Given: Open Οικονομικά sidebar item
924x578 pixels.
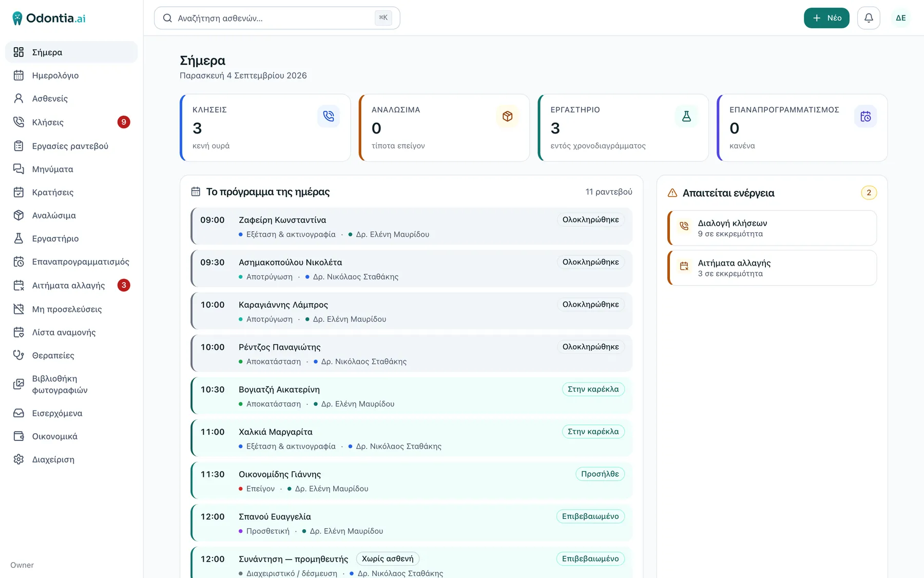Looking at the screenshot, I should (71, 436).
